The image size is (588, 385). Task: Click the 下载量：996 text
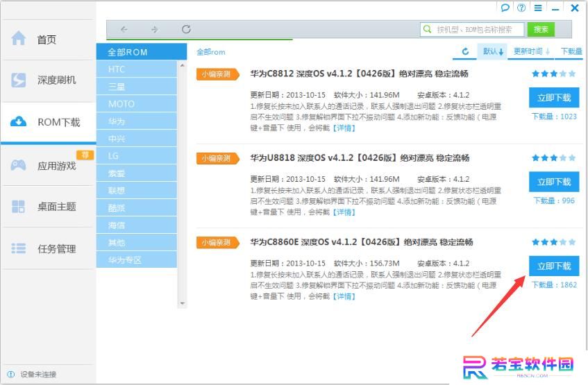554,200
